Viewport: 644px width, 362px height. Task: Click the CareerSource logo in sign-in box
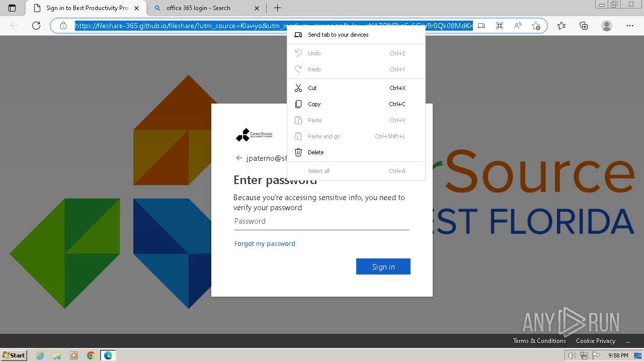point(254,135)
